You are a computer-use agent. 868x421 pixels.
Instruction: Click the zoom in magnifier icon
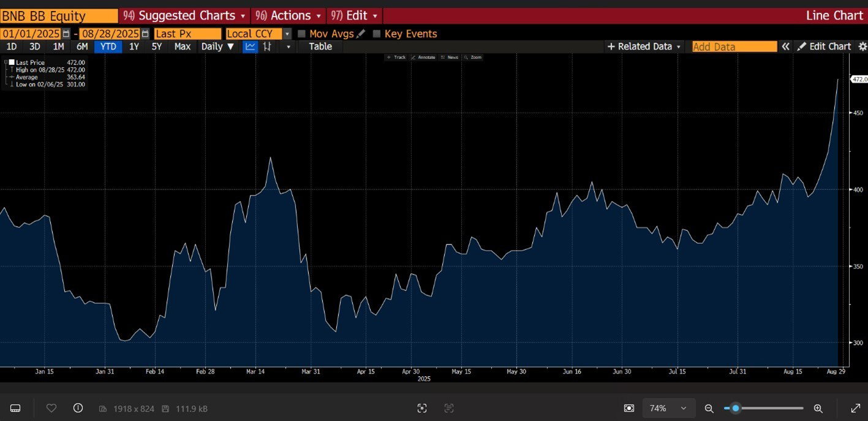(x=818, y=408)
